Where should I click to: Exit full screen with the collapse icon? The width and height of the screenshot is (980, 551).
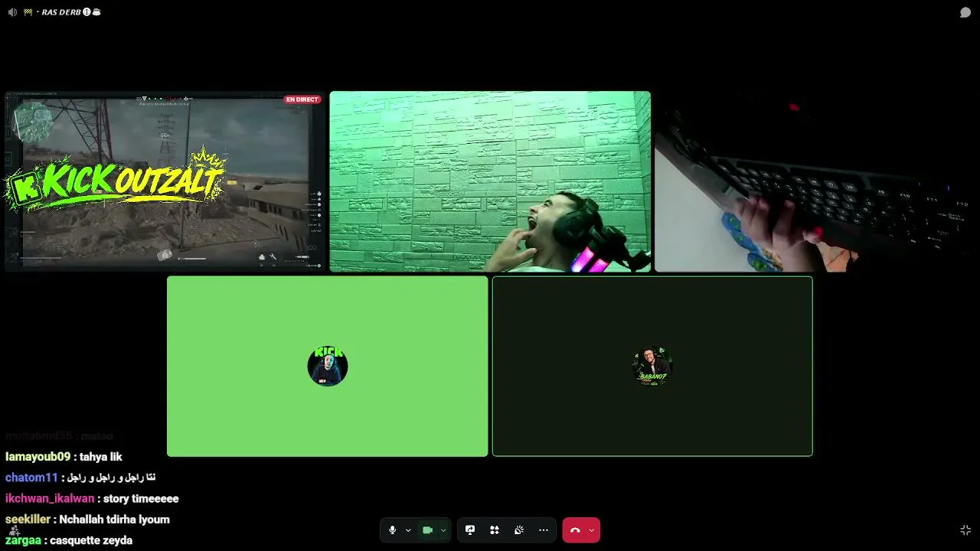965,530
